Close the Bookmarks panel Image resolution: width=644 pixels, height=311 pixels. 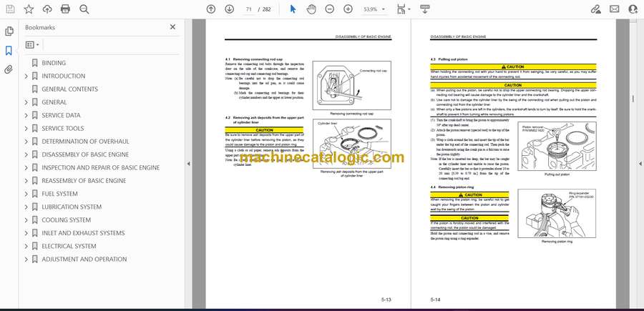[x=172, y=27]
